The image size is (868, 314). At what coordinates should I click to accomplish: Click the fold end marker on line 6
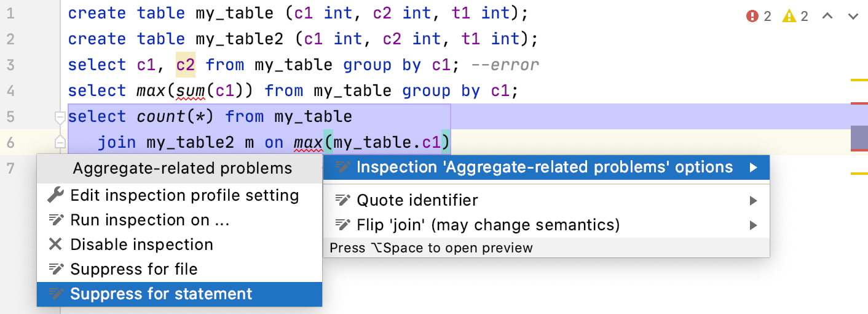(60, 142)
